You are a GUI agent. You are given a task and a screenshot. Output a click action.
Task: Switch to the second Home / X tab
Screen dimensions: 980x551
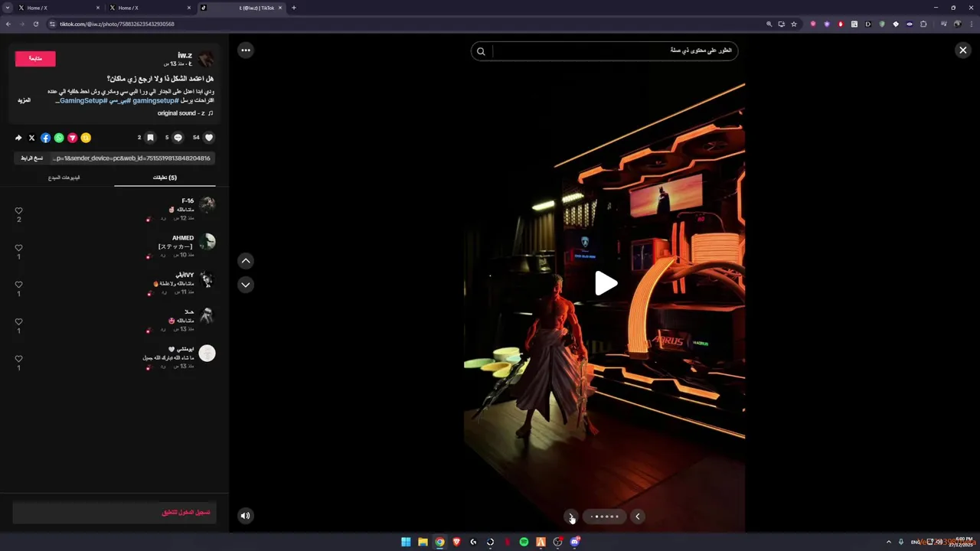(149, 8)
